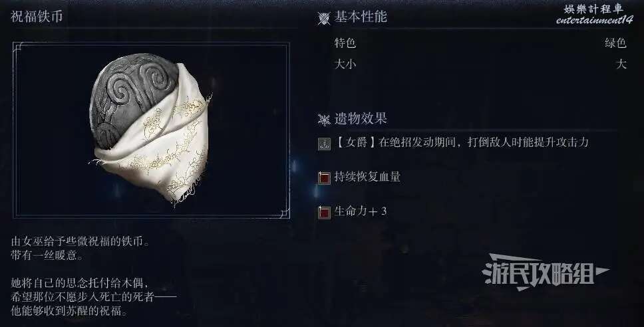Viewport: 644px width, 327px height.
Task: Click the 游民攻略组 watermark logo
Action: coord(545,272)
